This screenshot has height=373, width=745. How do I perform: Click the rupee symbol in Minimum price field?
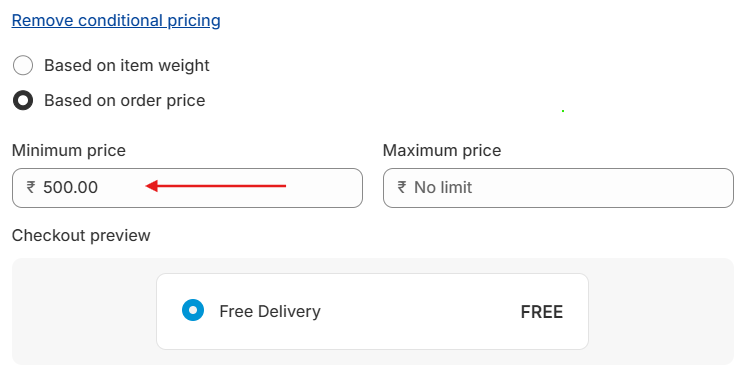[x=31, y=187]
